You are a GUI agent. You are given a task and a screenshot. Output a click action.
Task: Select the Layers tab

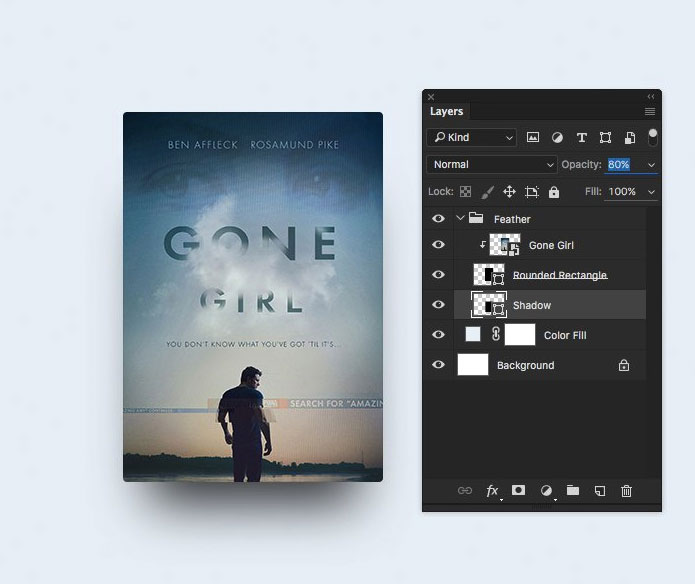446,111
